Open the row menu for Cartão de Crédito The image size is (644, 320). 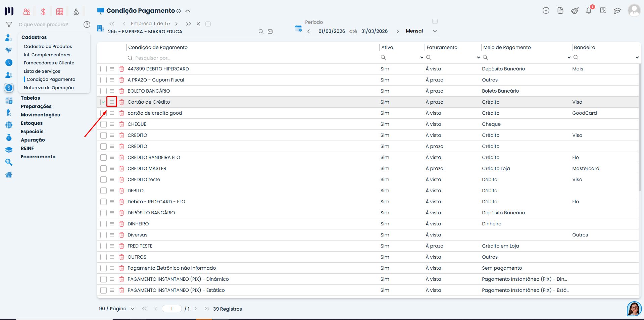point(112,102)
